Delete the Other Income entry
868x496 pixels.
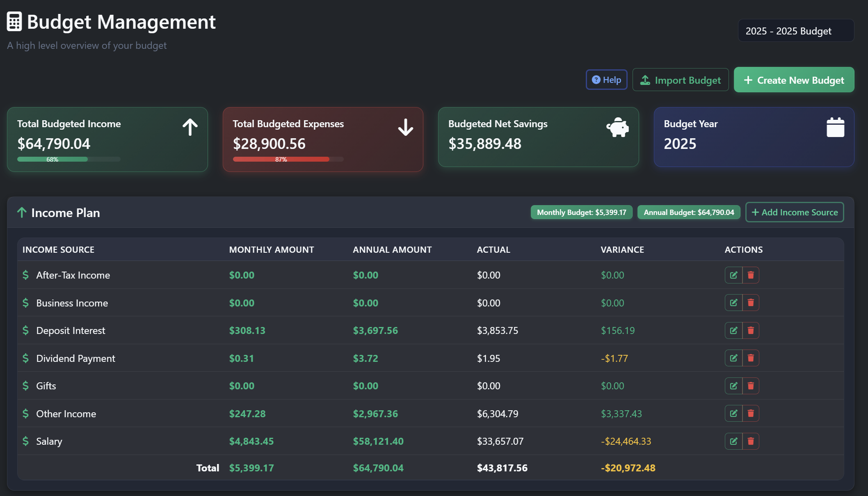point(751,414)
